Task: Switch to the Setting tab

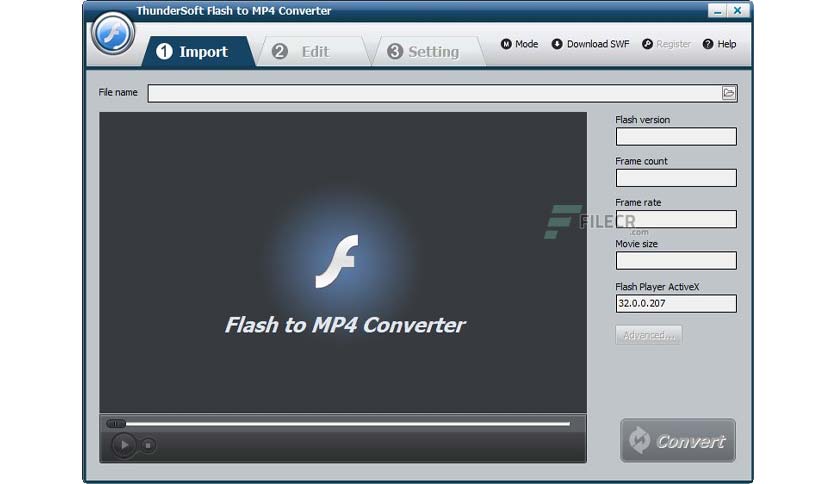Action: 428,52
